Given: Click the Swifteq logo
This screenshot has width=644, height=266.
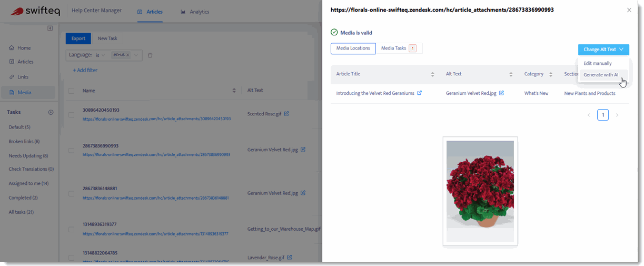Looking at the screenshot, I should [x=34, y=11].
